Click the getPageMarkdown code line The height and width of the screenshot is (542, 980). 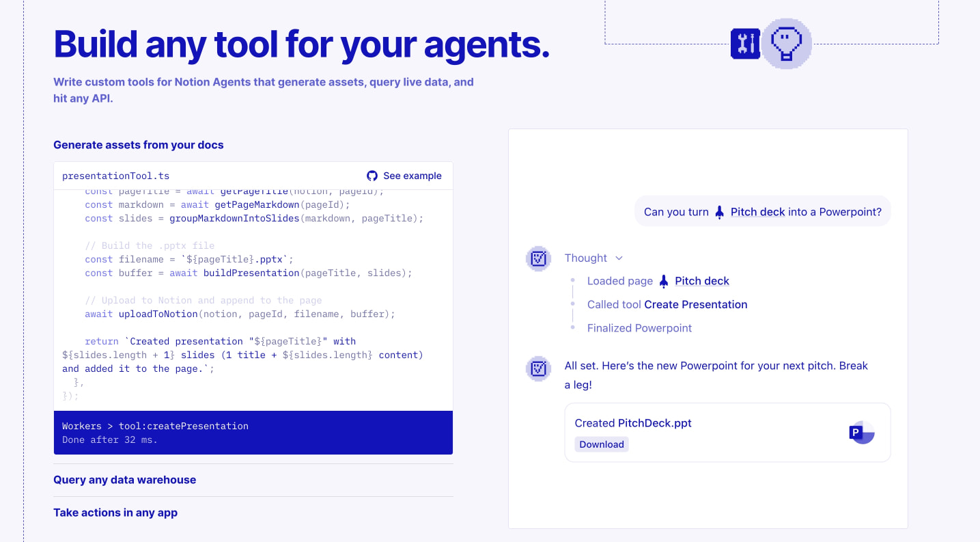click(x=217, y=204)
